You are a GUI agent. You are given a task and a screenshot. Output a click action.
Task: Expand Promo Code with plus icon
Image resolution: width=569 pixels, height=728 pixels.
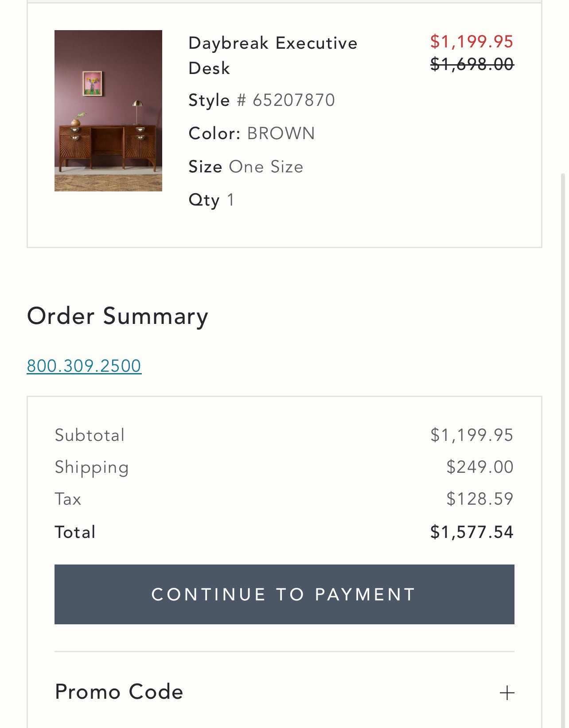coord(507,693)
